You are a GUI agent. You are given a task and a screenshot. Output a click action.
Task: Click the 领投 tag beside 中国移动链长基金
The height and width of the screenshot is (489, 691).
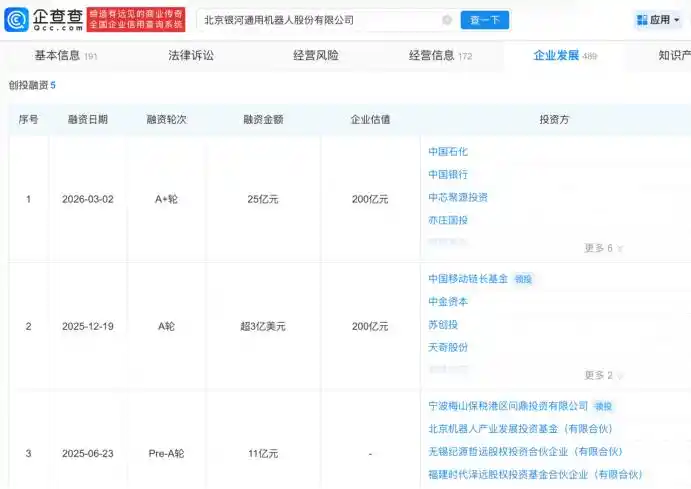[x=523, y=279]
